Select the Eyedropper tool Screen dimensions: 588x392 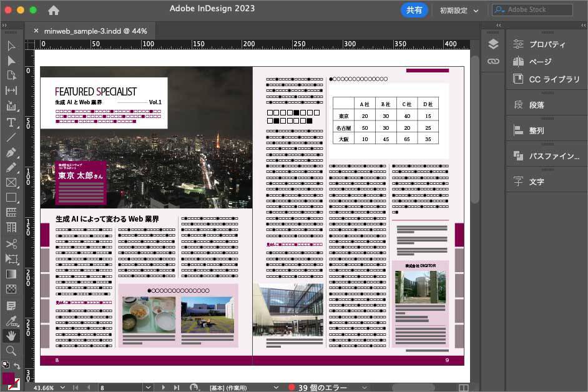click(11, 320)
